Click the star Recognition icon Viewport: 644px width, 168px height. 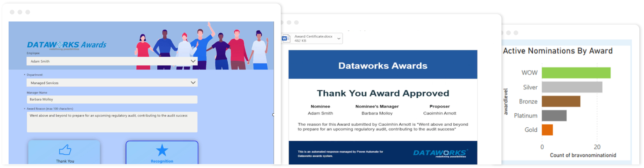pos(162,150)
